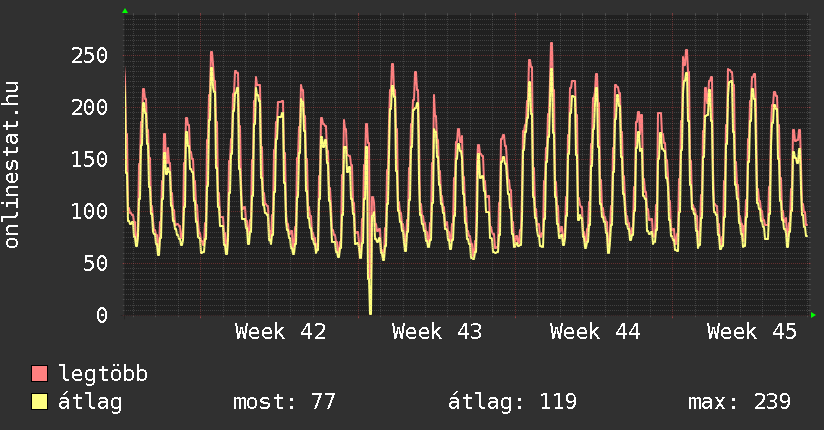Click the onlinestat.hu vertical axis title
The height and width of the screenshot is (430, 824).
(x=13, y=165)
